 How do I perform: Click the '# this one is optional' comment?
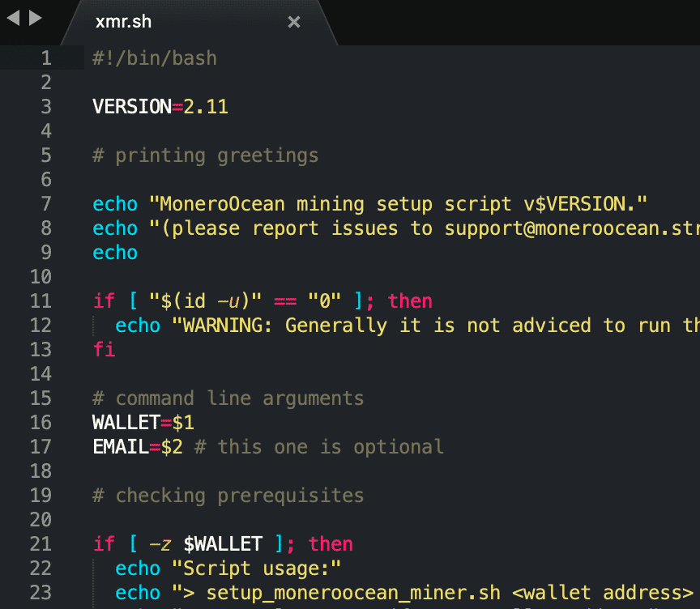(319, 447)
